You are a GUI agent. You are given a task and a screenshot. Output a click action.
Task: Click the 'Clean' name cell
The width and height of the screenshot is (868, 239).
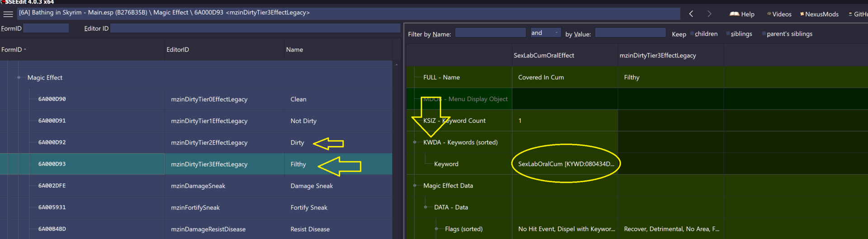point(339,99)
